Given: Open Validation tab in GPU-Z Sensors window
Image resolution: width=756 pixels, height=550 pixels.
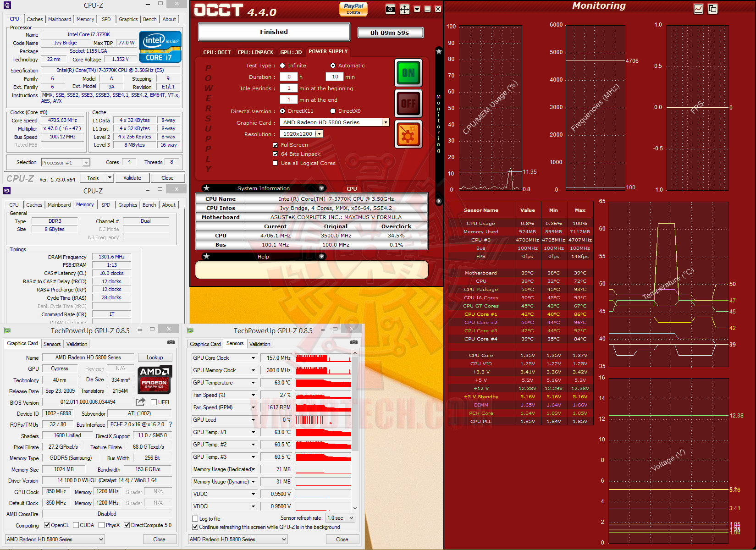Looking at the screenshot, I should coord(260,344).
